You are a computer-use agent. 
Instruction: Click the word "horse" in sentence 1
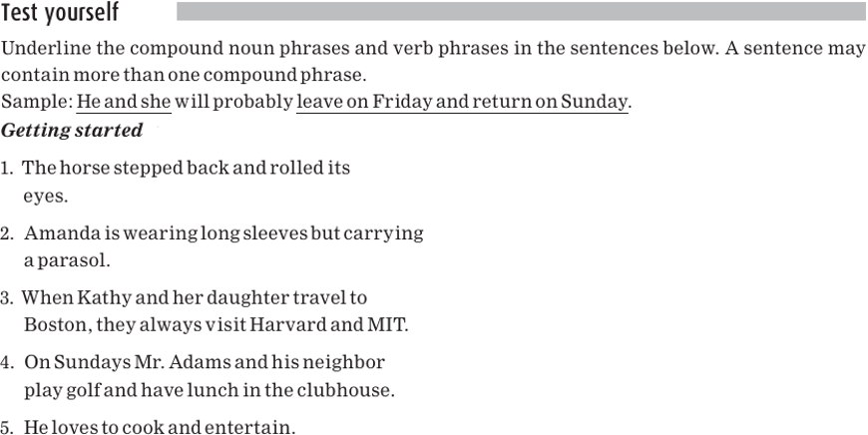pos(85,168)
